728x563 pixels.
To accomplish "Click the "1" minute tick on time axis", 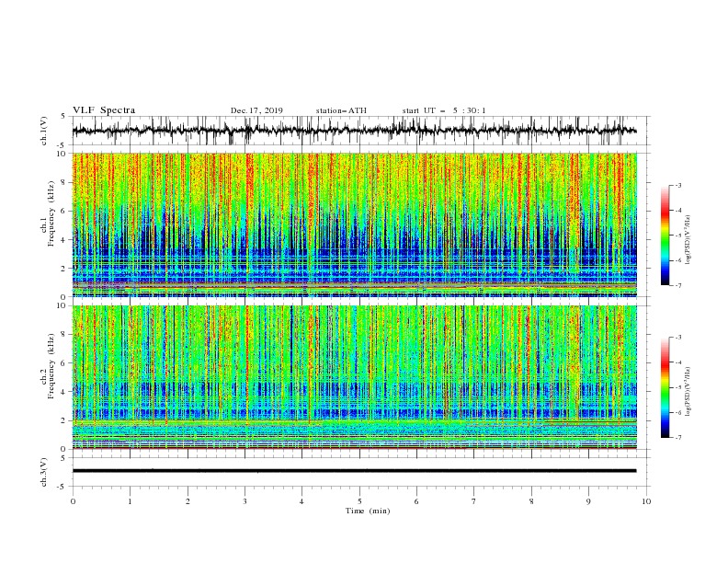I will click(130, 501).
